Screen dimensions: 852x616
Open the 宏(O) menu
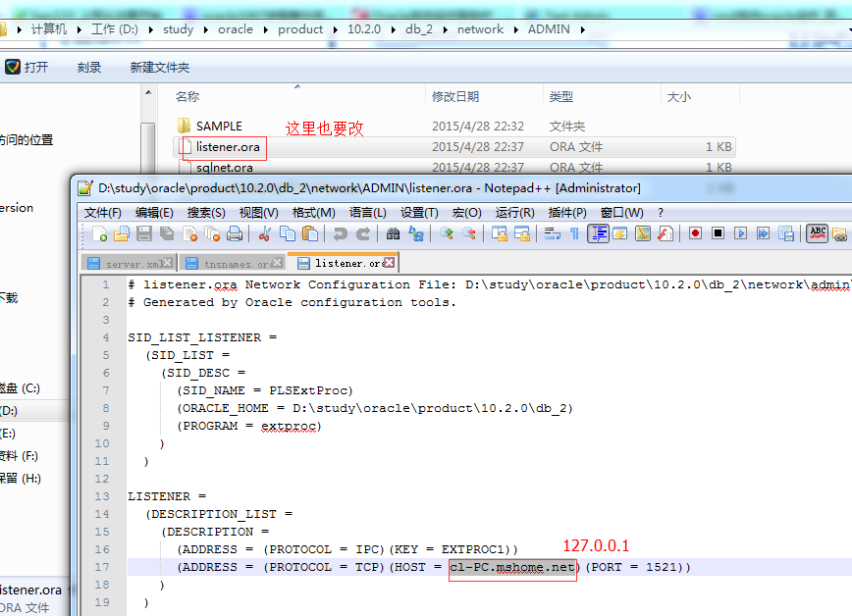pyautogui.click(x=467, y=213)
